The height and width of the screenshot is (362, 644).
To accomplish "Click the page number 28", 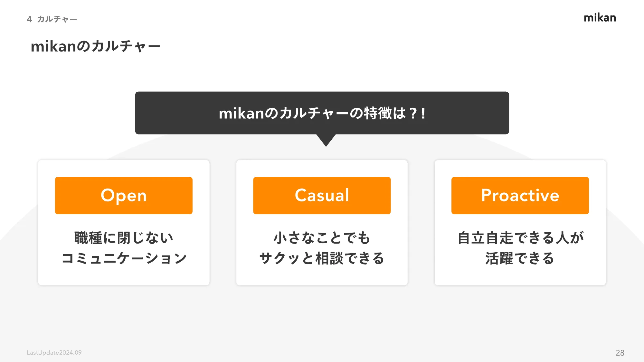I will (620, 353).
